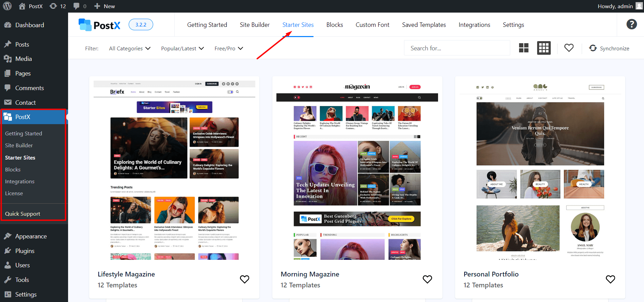Click the Lifestyle Magazine title
This screenshot has width=644, height=302.
(126, 274)
